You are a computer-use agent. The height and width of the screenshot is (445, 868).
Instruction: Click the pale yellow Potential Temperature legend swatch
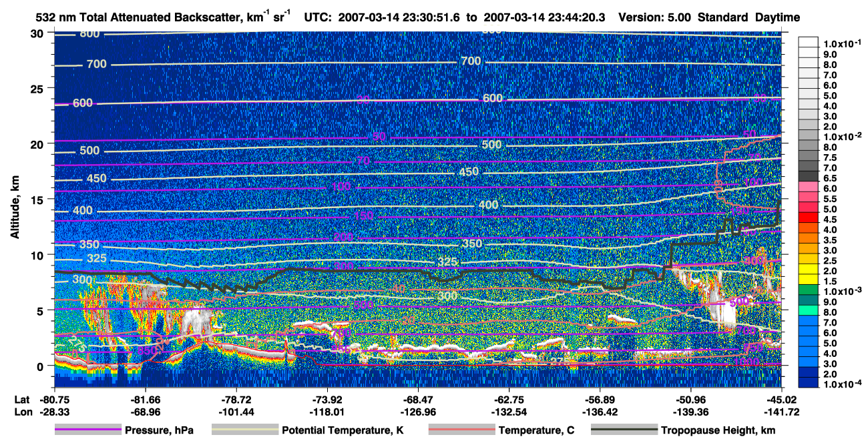coord(244,430)
